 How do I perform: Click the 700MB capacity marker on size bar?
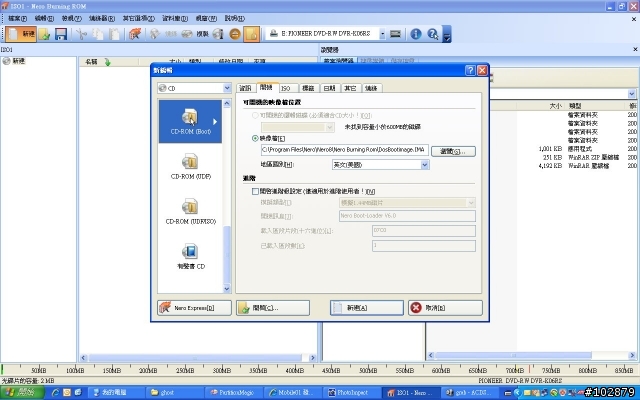[514, 370]
